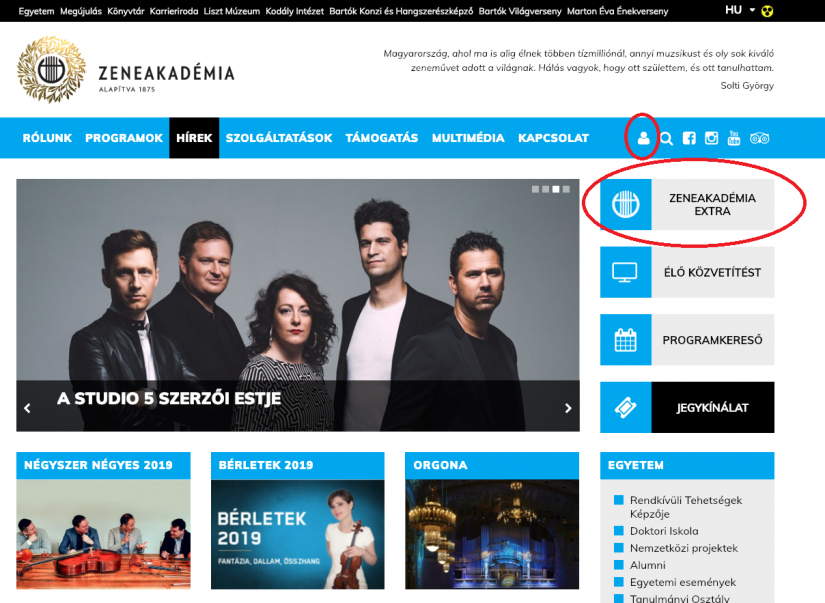Show next slide with right arrow
Screen dimensions: 825x603
tap(568, 408)
